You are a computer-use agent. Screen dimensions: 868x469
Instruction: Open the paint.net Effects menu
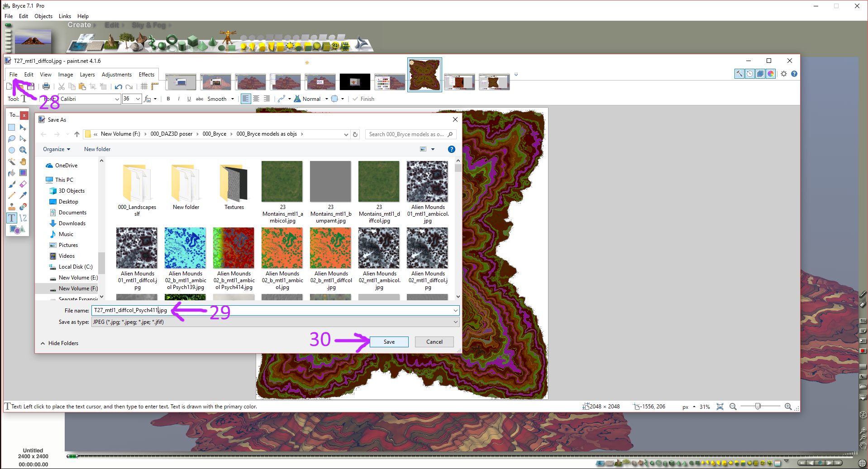tap(147, 75)
